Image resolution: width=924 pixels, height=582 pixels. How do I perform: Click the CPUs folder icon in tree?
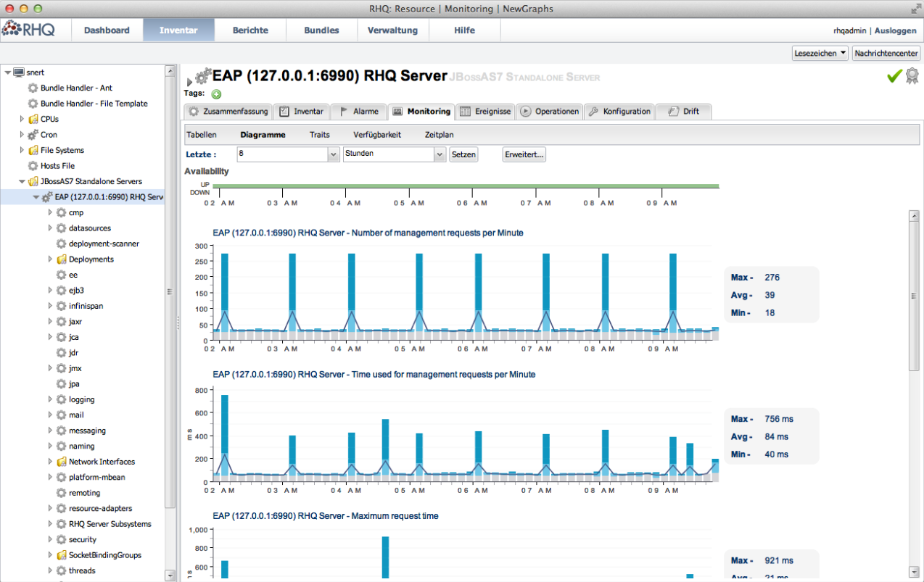click(33, 119)
